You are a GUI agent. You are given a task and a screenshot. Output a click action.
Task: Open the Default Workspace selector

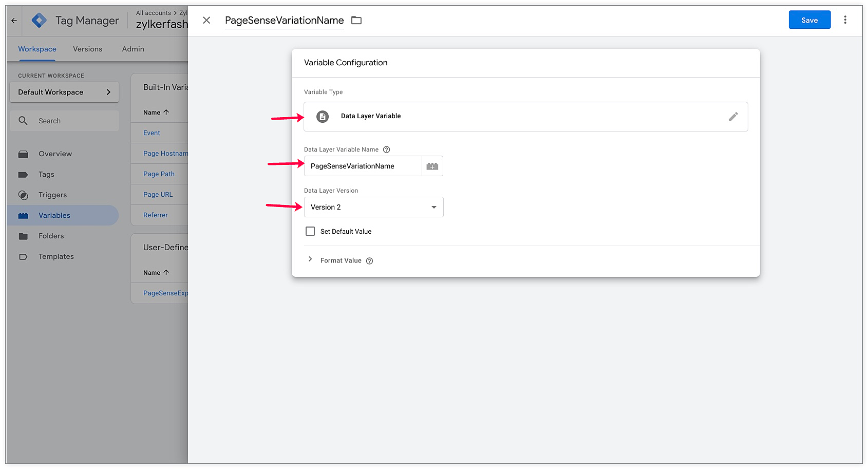click(x=64, y=92)
